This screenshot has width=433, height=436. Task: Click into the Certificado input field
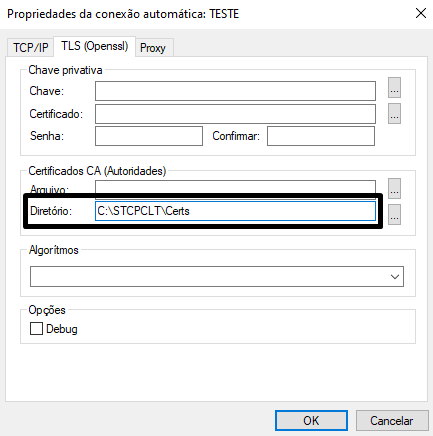coord(235,114)
